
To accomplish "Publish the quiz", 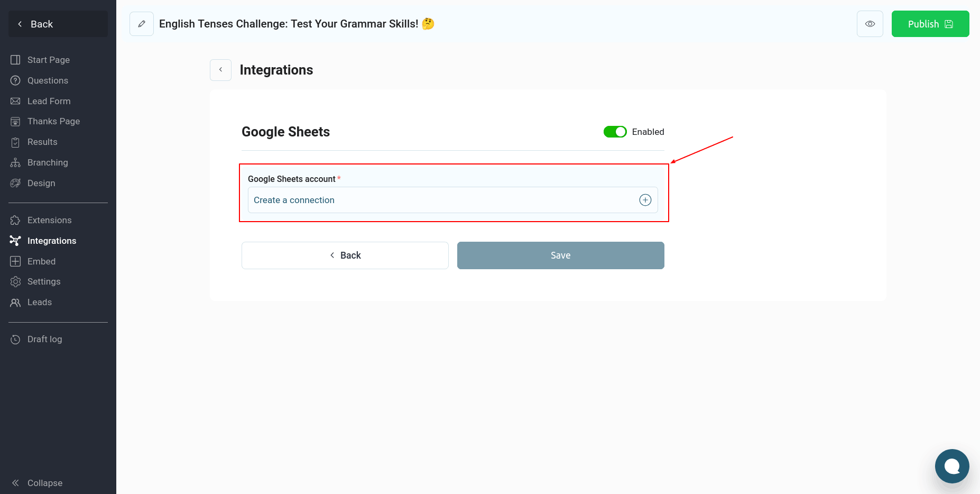I will coord(930,24).
